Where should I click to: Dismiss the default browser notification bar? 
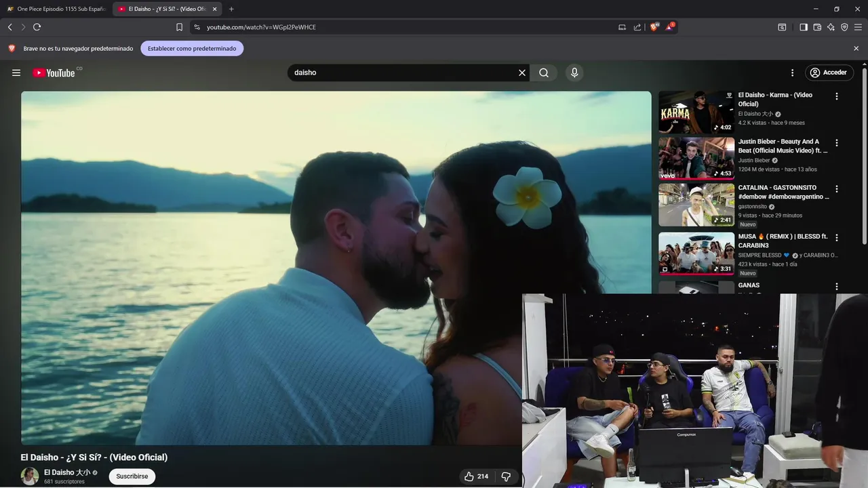pos(856,49)
